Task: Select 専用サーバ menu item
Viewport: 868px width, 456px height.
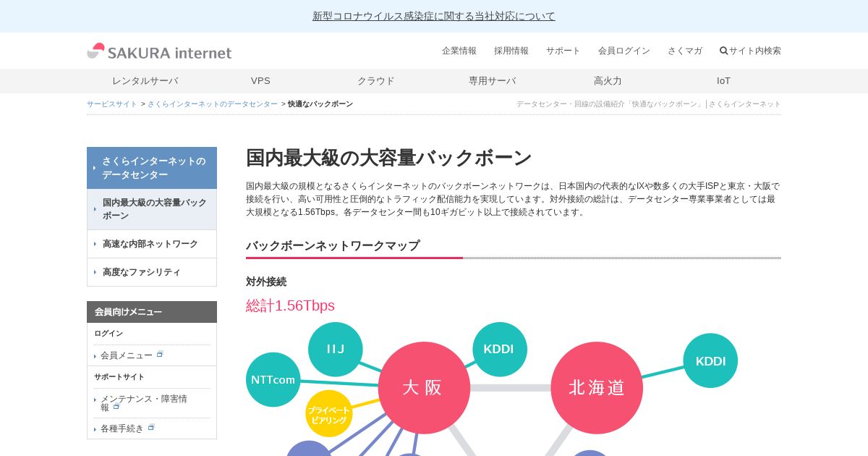Action: coord(492,81)
